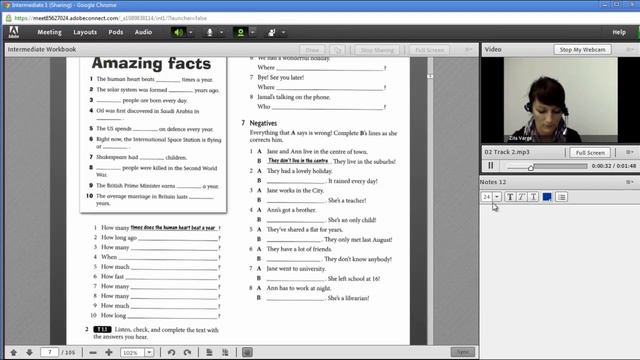Click the document vertical scrollbar
640x360 pixels.
[430, 200]
